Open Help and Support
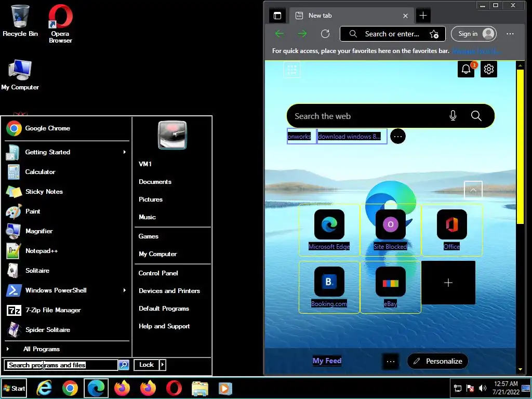This screenshot has height=399, width=532. point(164,326)
